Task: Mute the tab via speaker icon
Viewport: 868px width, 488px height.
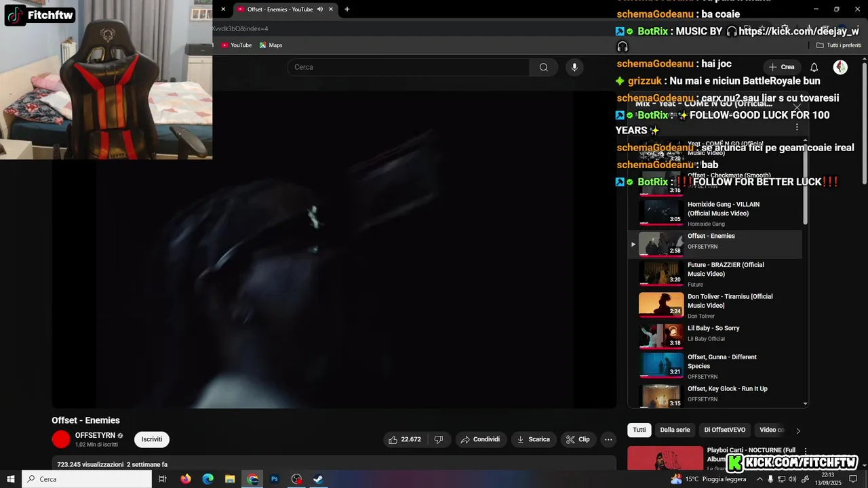Action: 320,9
